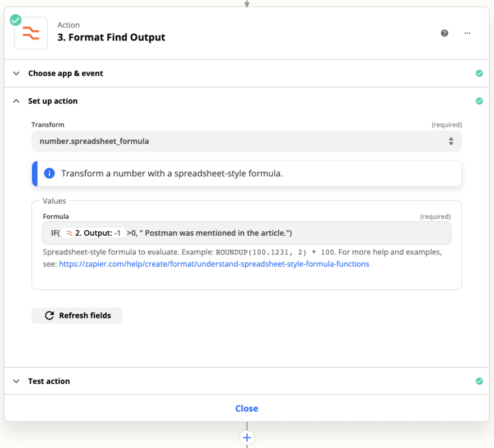Screen dimensions: 494x448
Task: Click the blue info icon in the notice
Action: pos(49,173)
